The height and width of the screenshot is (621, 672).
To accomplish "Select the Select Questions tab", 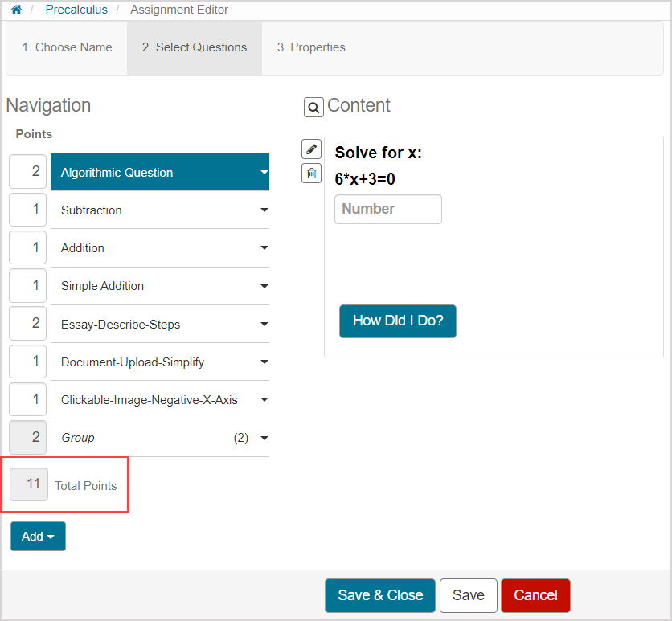I will (195, 47).
